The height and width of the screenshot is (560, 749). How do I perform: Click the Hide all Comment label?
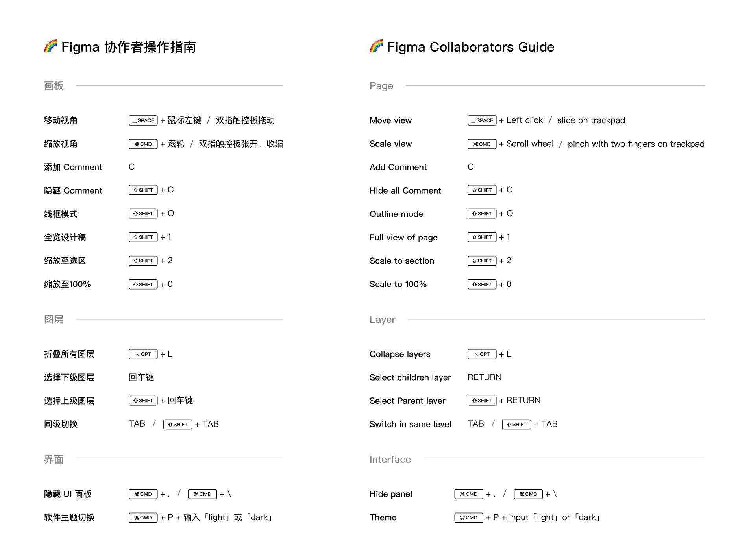[405, 190]
